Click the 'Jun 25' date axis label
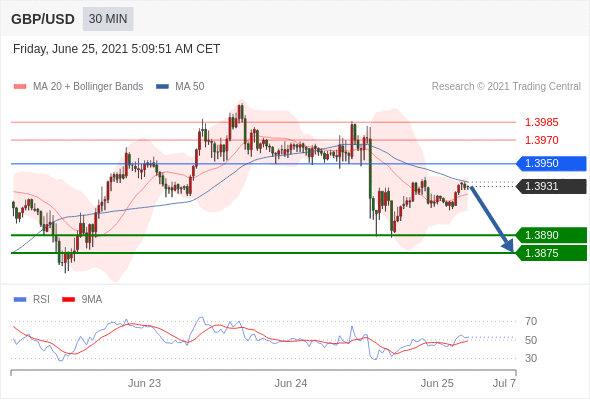This screenshot has width=590, height=400. 437,383
